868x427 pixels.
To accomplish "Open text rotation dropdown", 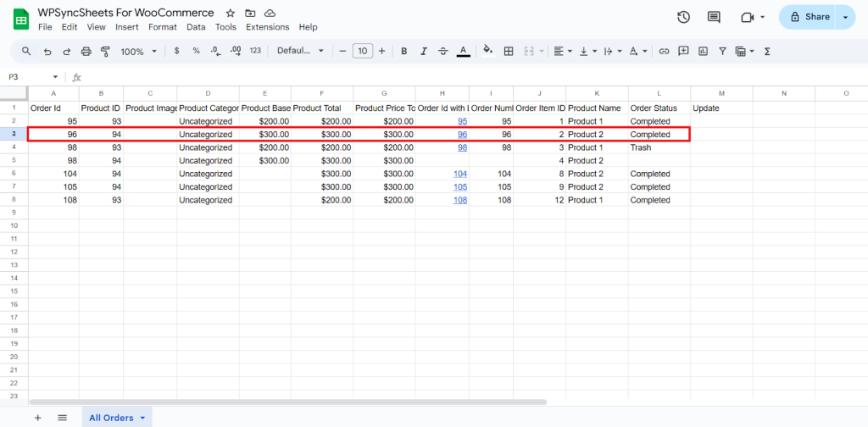I will click(x=637, y=51).
